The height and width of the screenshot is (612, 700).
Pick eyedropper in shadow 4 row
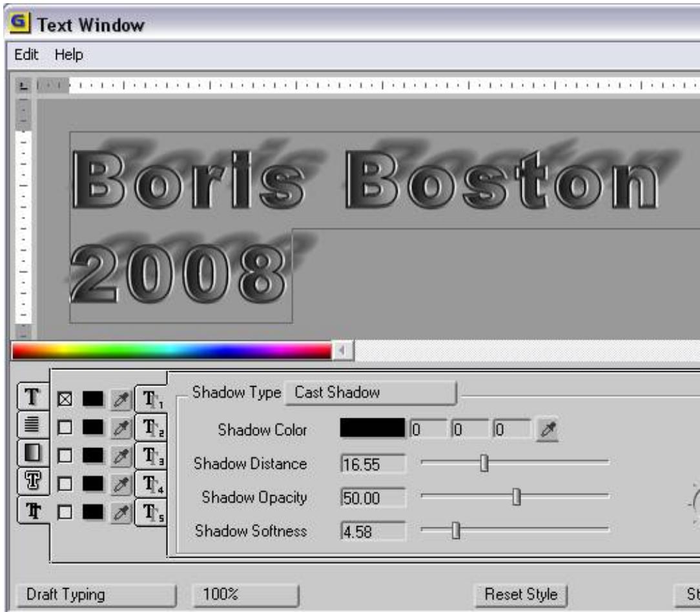tap(121, 484)
